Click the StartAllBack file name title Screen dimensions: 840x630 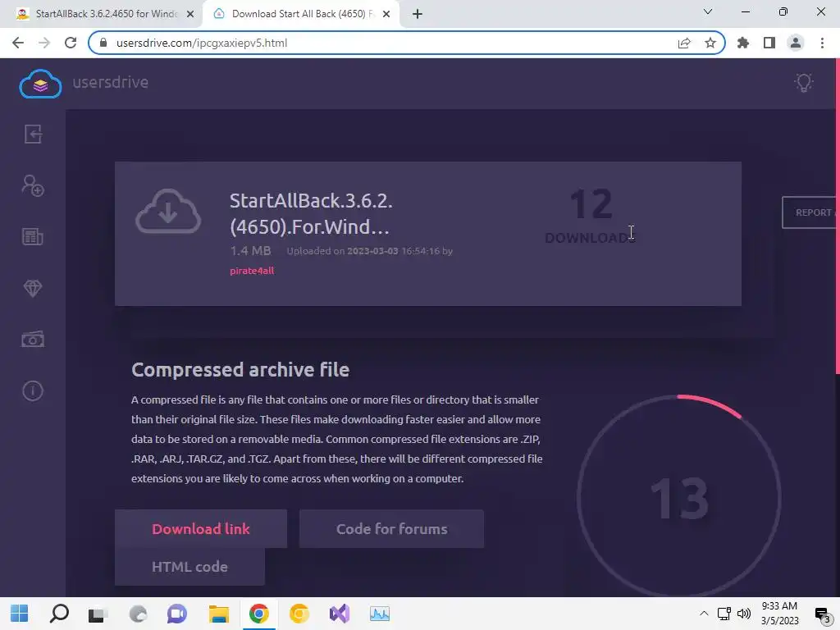point(311,213)
